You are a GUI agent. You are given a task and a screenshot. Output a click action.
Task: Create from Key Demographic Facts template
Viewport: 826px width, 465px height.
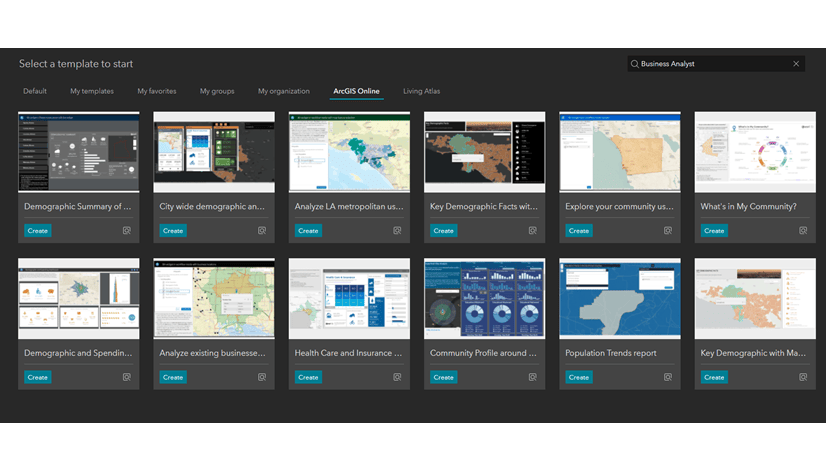[444, 231]
